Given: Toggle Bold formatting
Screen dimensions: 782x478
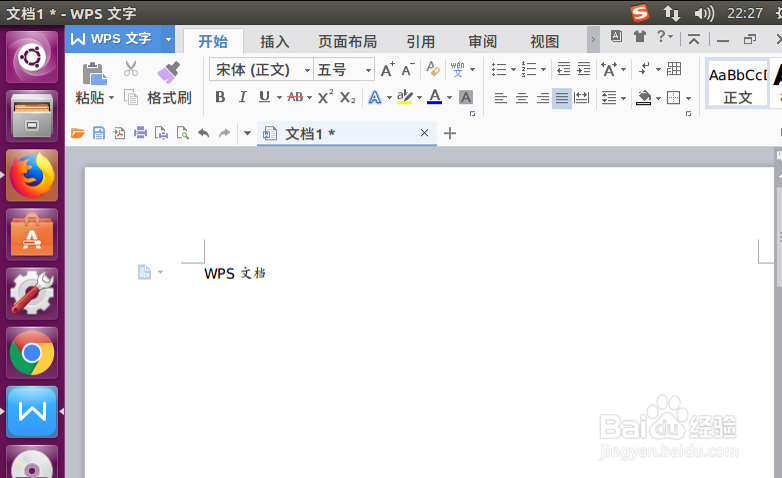Looking at the screenshot, I should (x=220, y=97).
